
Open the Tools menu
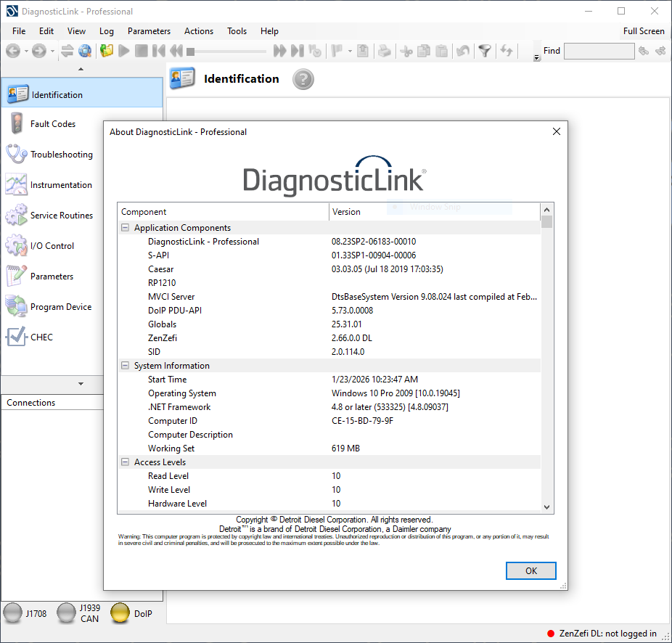237,31
